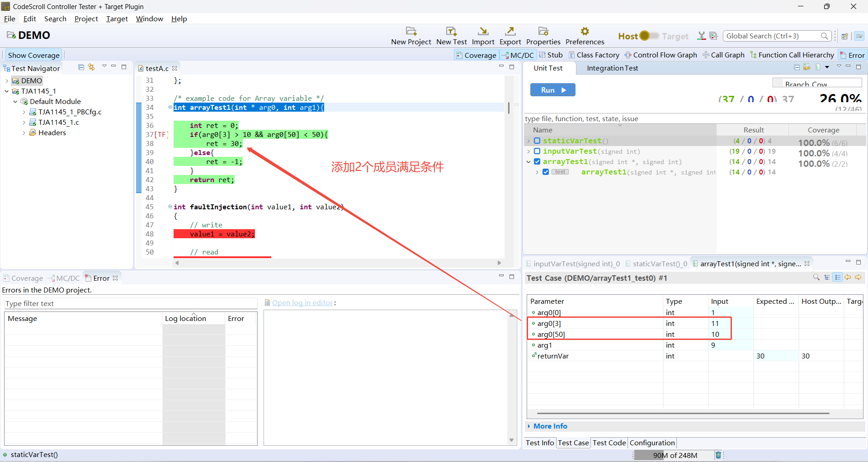Viewport: 868px width, 462px height.
Task: Click the magnifier icon in Test Case editor
Action: coord(816,277)
